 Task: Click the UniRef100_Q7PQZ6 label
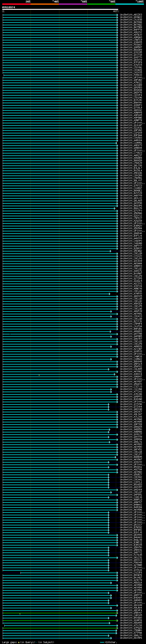click(131, 628)
